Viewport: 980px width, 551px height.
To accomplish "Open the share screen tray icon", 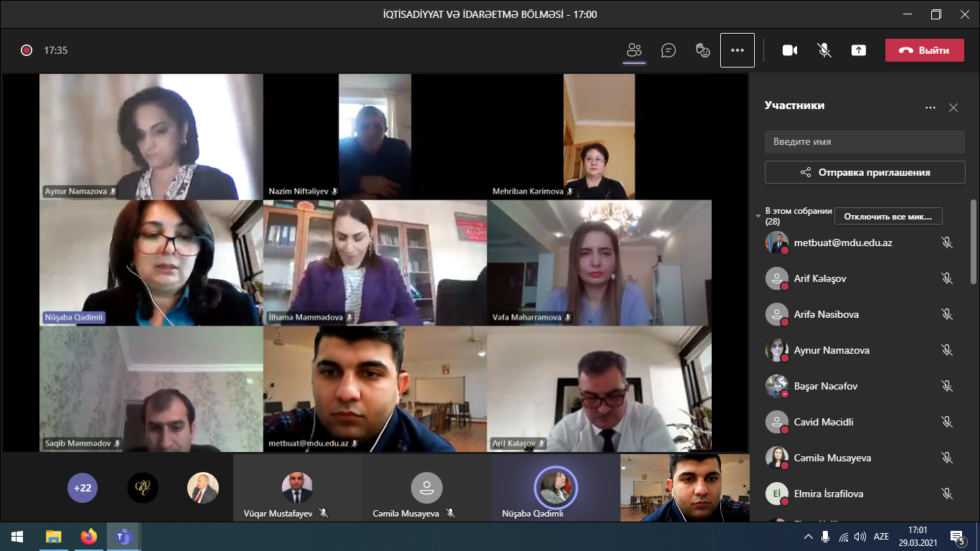I will pos(859,50).
